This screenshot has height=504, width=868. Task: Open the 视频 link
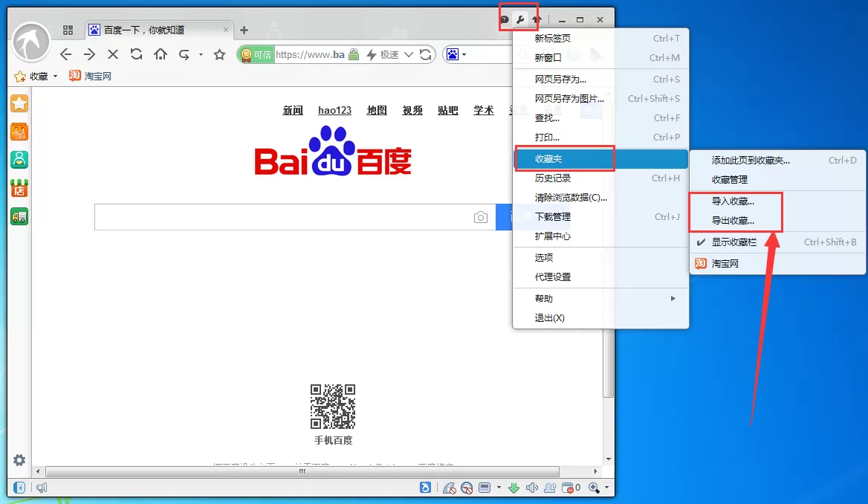pos(412,110)
